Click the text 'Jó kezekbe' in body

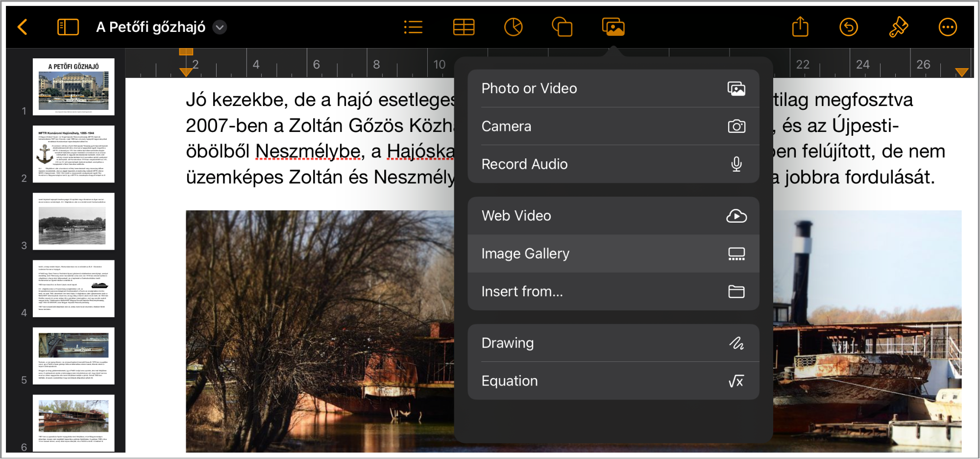236,100
